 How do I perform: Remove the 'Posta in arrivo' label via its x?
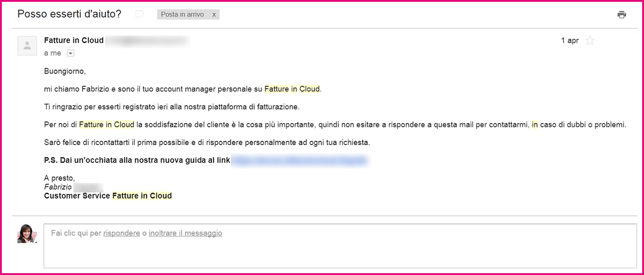(214, 14)
